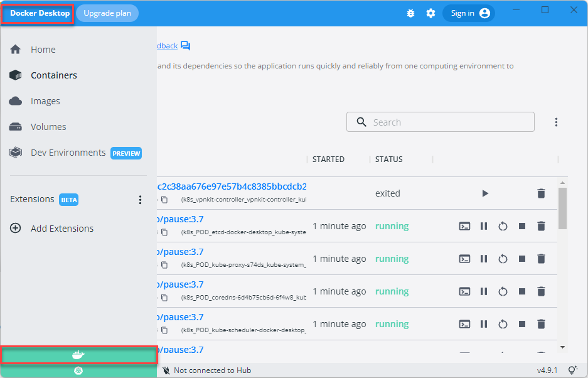The image size is (588, 378).
Task: Pause the coredns pod container
Action: click(484, 291)
